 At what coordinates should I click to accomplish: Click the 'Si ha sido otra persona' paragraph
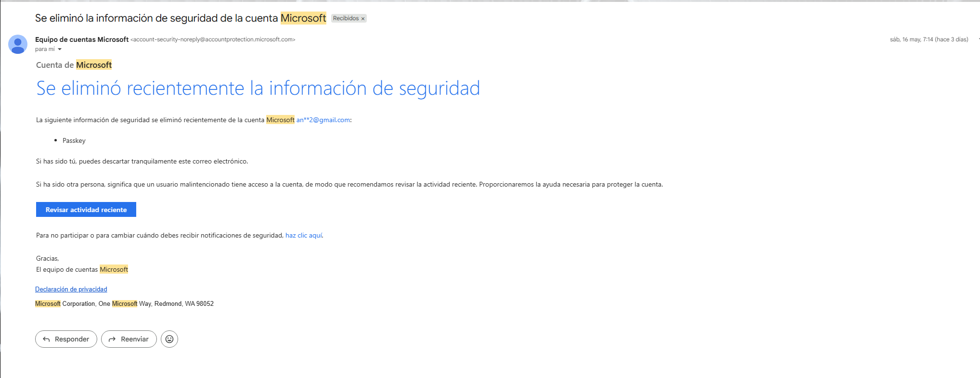pyautogui.click(x=349, y=184)
